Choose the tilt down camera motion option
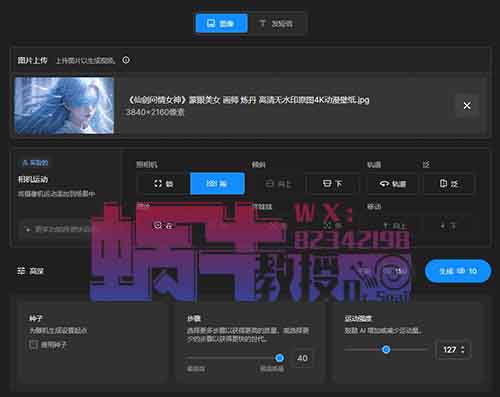The image size is (500, 397). pos(332,184)
